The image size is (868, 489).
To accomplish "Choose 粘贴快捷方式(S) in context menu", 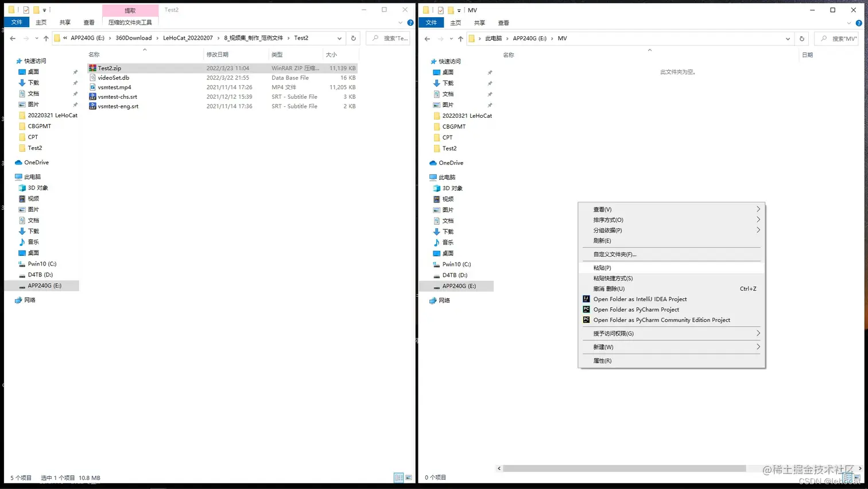I will 672,278.
